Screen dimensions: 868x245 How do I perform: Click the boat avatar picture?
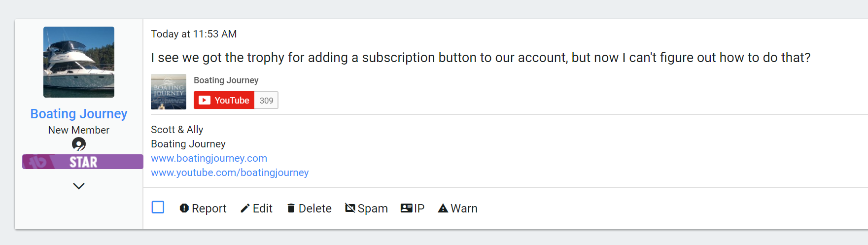click(x=79, y=62)
